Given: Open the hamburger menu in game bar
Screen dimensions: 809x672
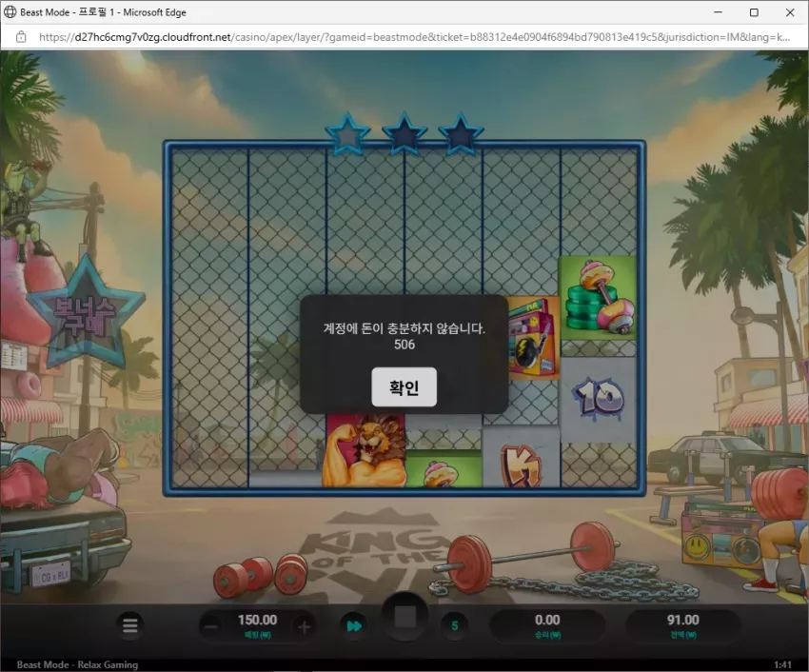Looking at the screenshot, I should (130, 625).
